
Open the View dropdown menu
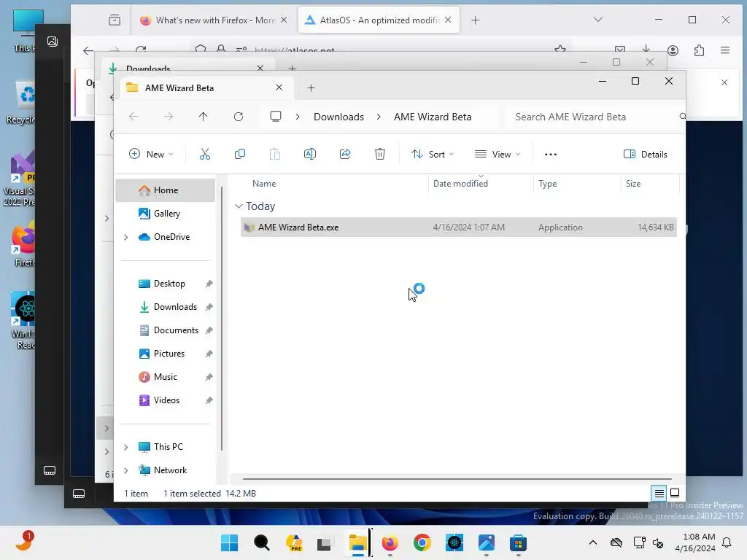point(498,155)
